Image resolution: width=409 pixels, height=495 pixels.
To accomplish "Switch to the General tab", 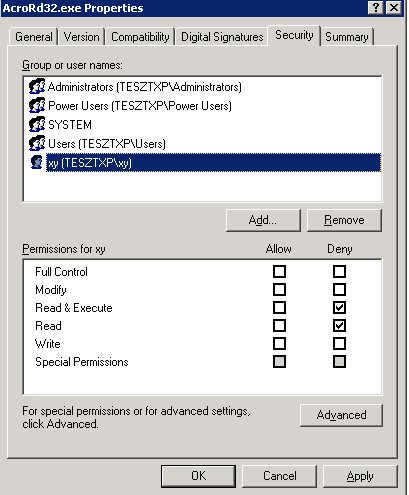I will [34, 37].
